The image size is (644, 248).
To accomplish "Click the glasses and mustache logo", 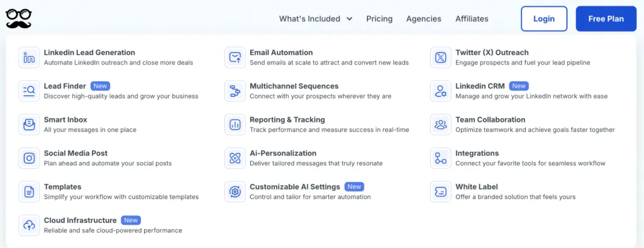I will [18, 19].
